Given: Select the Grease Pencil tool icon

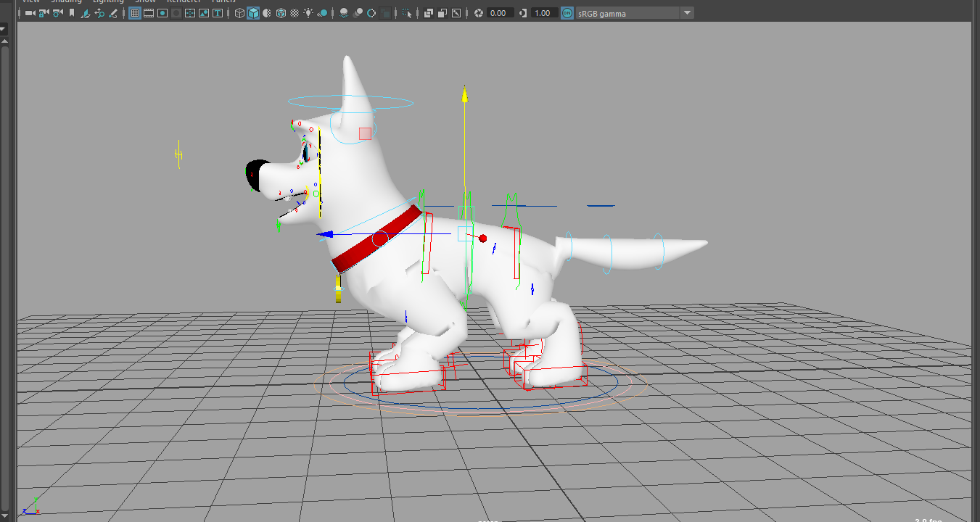Looking at the screenshot, I should [113, 13].
